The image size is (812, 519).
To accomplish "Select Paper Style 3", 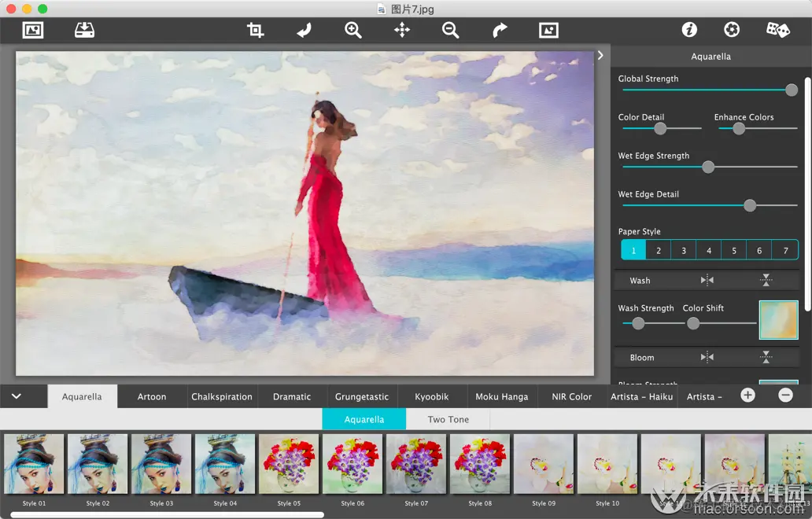I will click(x=684, y=250).
